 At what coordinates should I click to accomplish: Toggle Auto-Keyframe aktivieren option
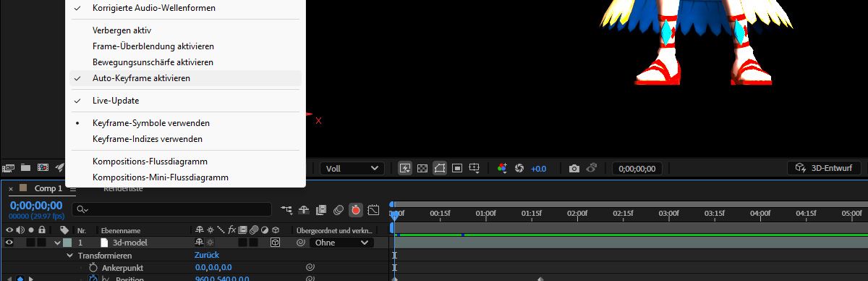(x=185, y=78)
